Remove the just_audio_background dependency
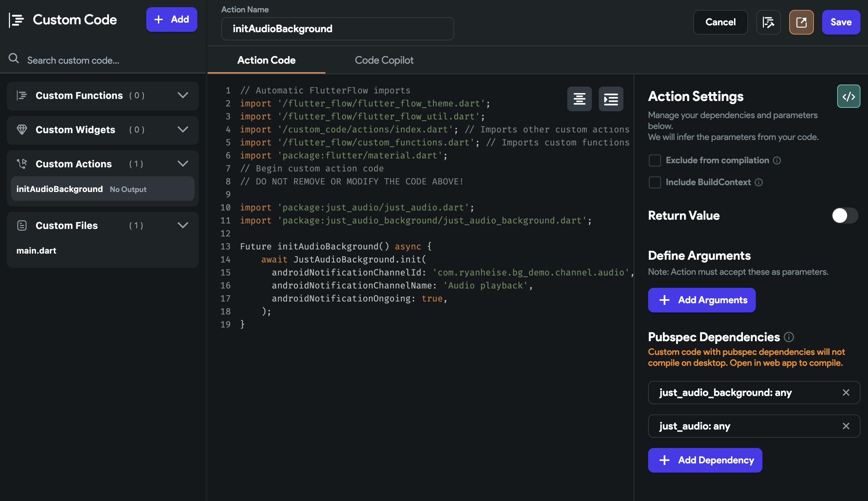Screen dimensions: 868x501 click(x=846, y=393)
